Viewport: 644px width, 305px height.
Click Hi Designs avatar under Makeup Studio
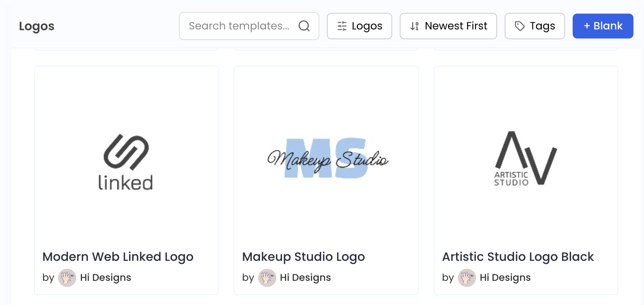click(x=267, y=278)
